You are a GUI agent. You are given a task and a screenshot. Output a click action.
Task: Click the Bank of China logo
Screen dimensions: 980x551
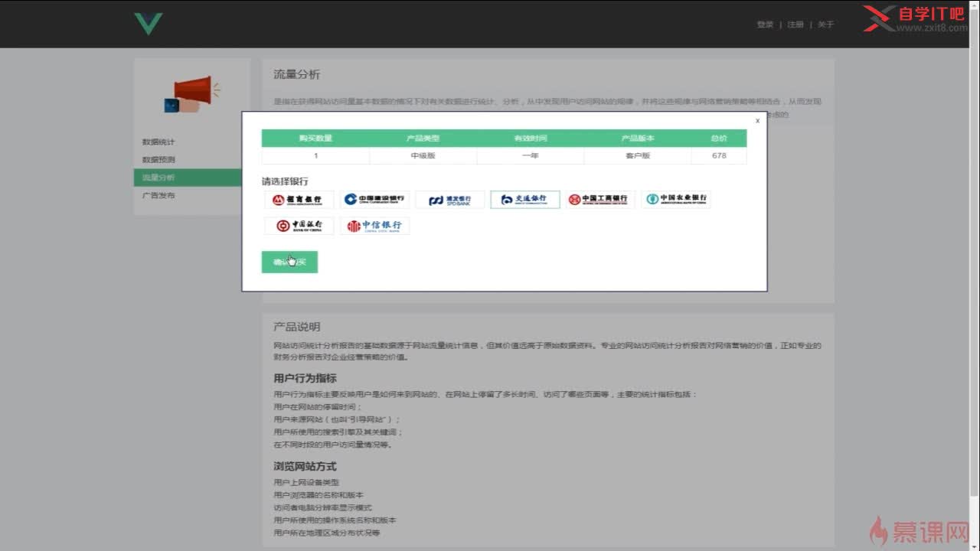tap(300, 225)
